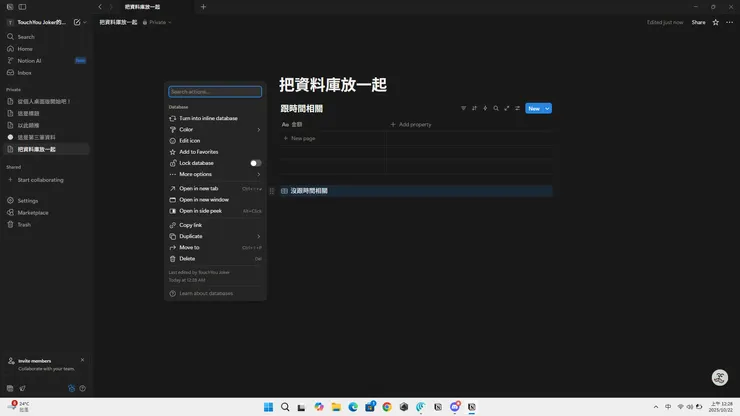Choose Open in new window
Screen dimensions: 740x416
pyautogui.click(x=215, y=200)
